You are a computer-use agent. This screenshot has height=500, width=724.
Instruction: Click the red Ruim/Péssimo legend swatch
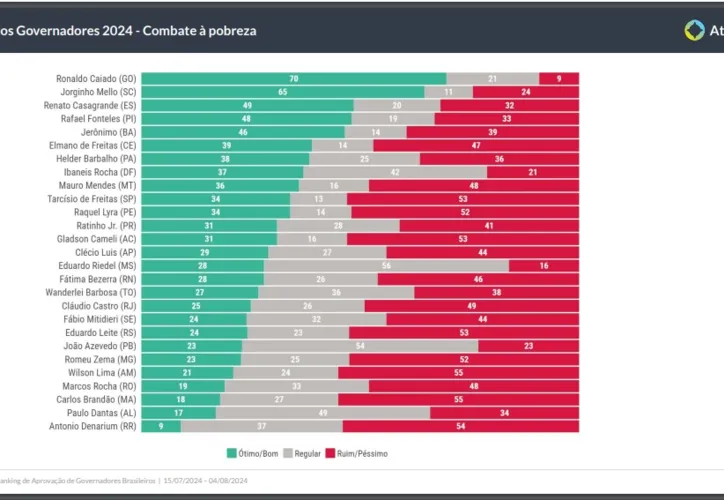pyautogui.click(x=331, y=453)
